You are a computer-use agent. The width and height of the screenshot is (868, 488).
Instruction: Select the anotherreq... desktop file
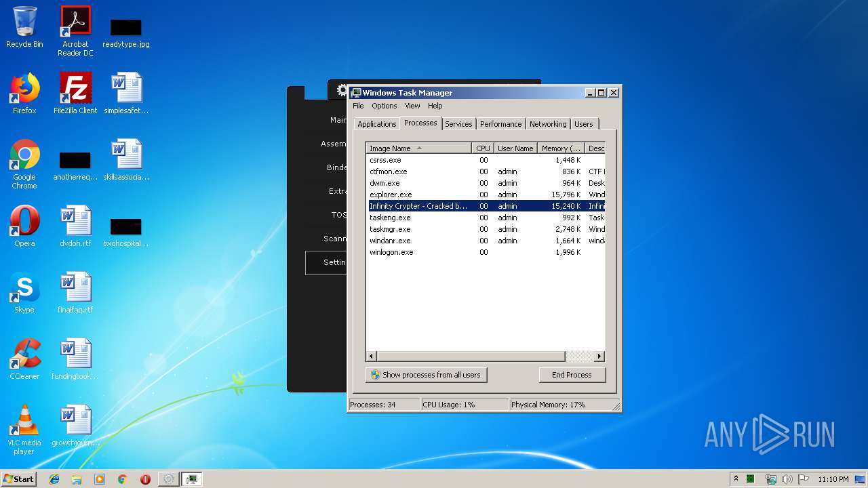[75, 166]
